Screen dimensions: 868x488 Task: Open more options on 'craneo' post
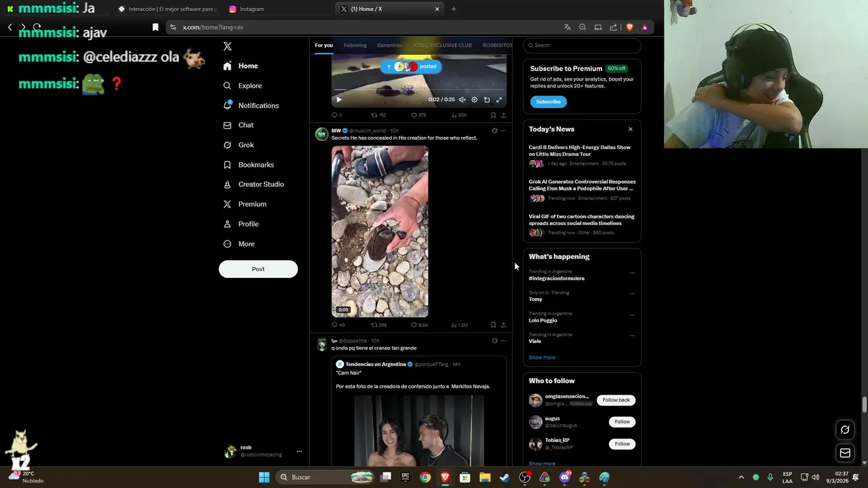(x=503, y=341)
